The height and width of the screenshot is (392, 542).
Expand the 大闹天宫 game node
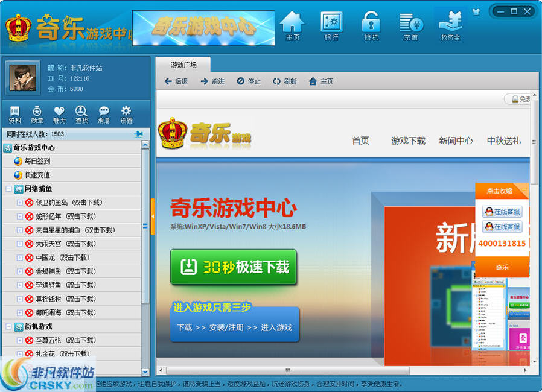[20, 244]
